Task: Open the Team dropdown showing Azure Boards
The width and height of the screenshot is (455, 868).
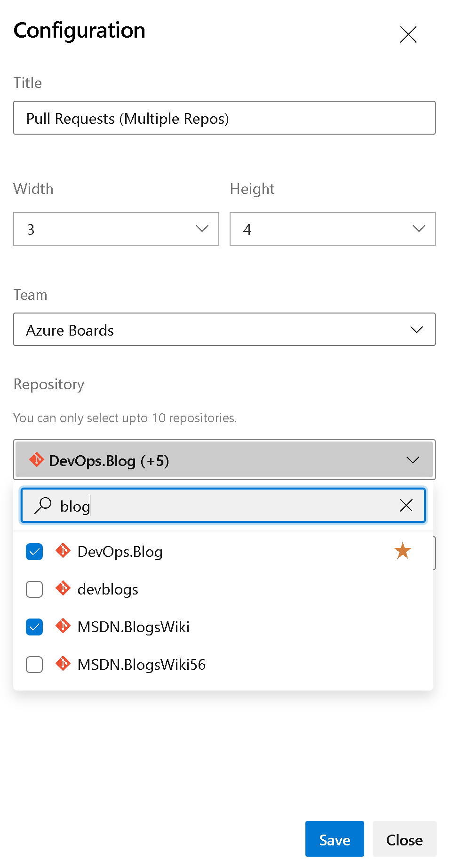Action: pos(224,330)
